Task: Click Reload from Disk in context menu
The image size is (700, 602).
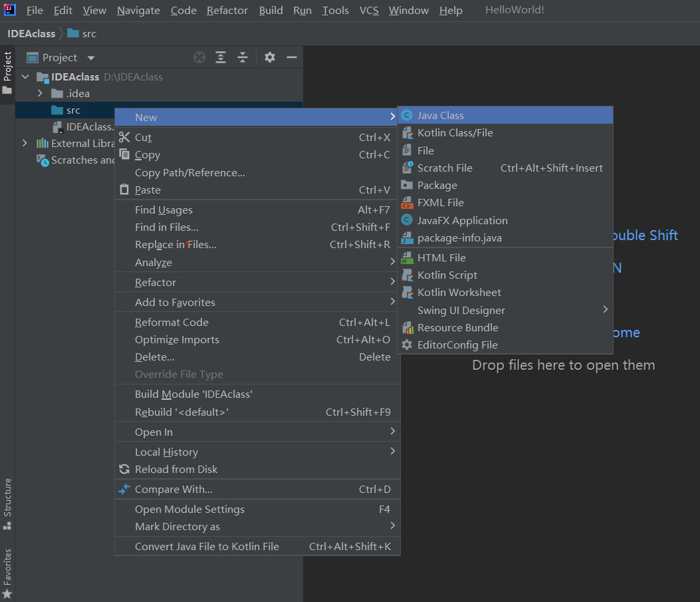Action: pyautogui.click(x=175, y=470)
